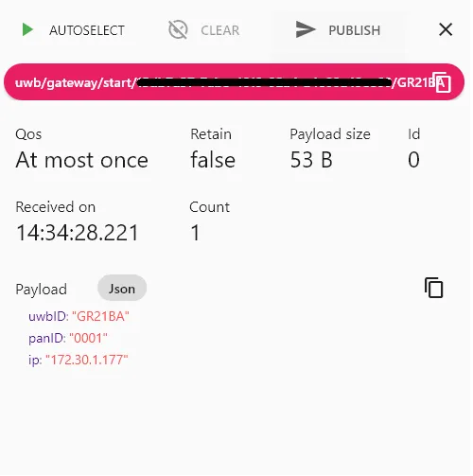Click the Payload size value 53 B
Image resolution: width=473 pixels, height=476 pixels.
pyautogui.click(x=311, y=160)
